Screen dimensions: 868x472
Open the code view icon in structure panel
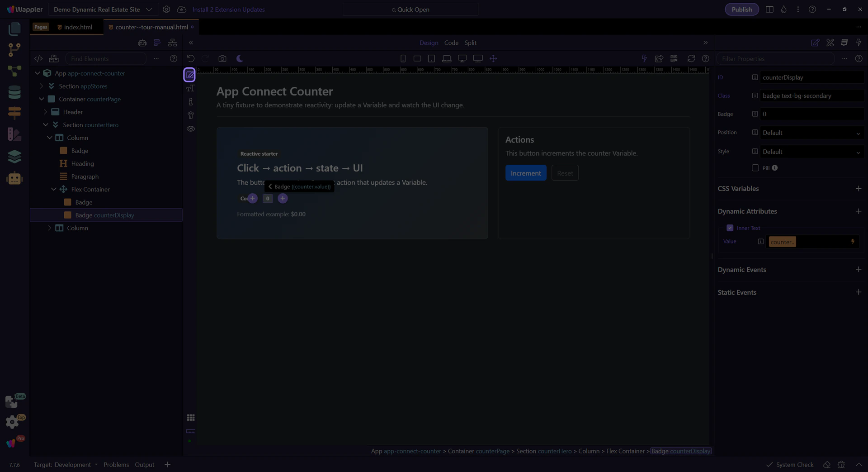tap(38, 59)
